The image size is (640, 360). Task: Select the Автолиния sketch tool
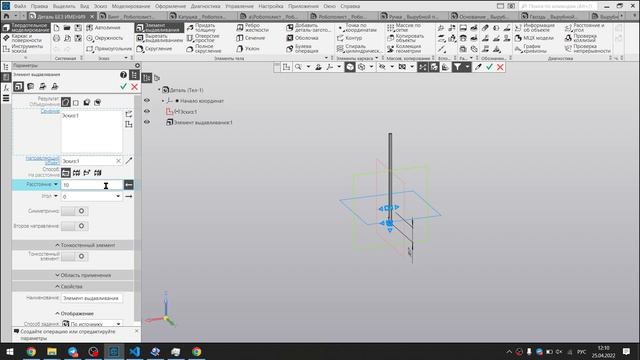click(103, 28)
